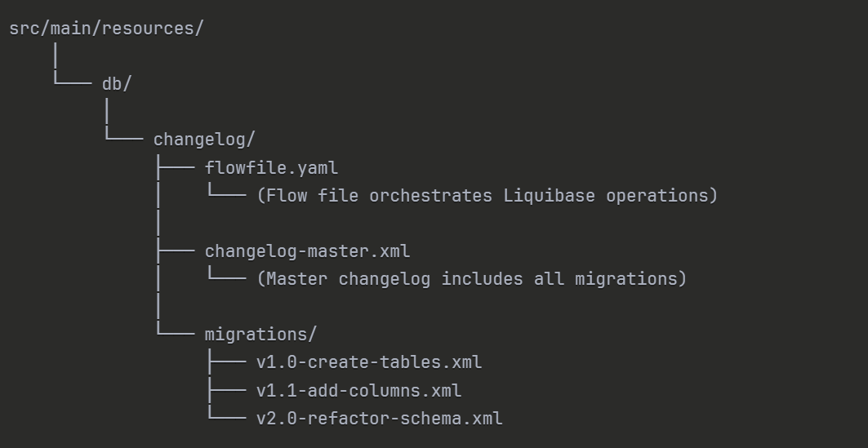
Task: Click the branch connector before flowfile.yaml
Action: 175,168
